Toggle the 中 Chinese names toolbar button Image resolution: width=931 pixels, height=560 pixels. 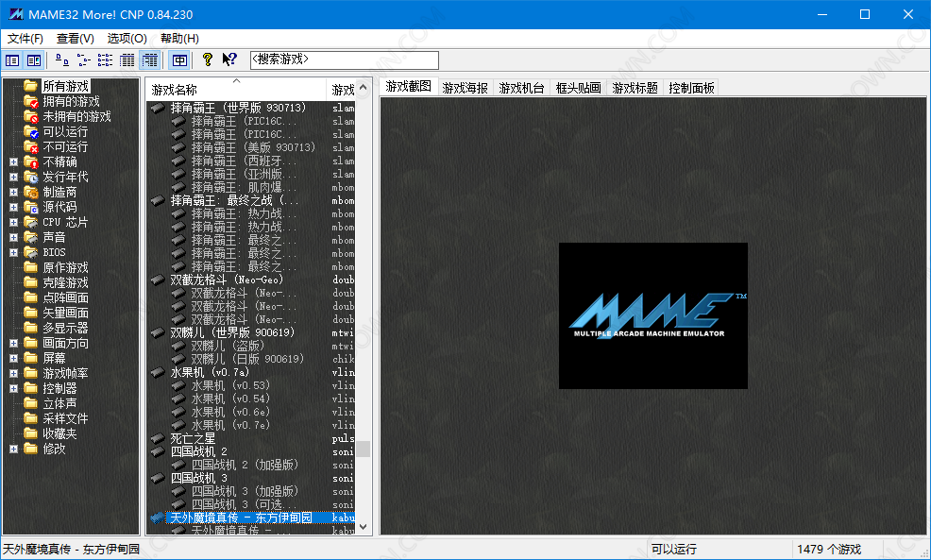[x=179, y=60]
